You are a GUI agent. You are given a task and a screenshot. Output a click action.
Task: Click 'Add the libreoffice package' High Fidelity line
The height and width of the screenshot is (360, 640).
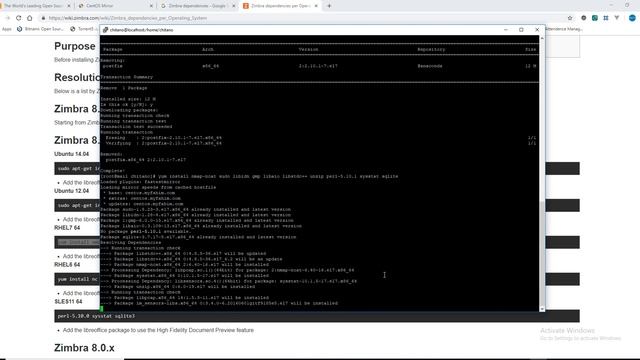[158, 330]
